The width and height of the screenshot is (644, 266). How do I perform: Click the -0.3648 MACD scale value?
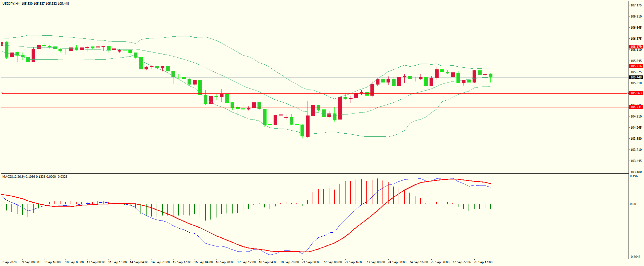635,257
